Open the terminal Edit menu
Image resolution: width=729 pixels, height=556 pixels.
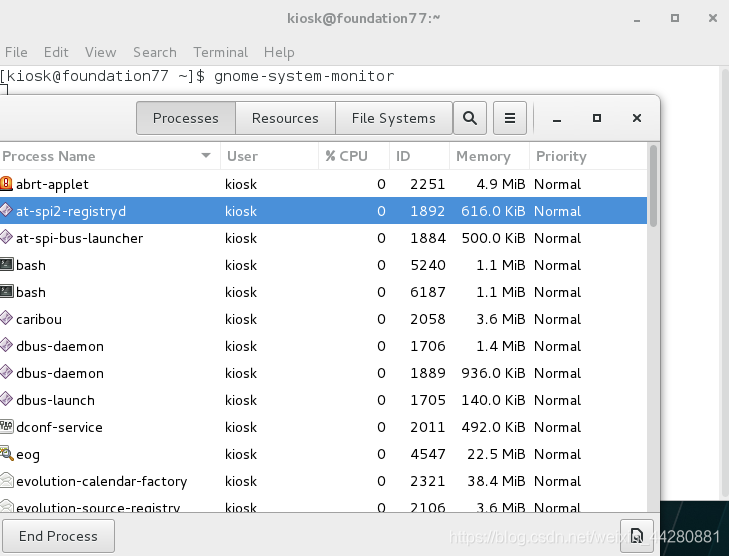point(56,52)
